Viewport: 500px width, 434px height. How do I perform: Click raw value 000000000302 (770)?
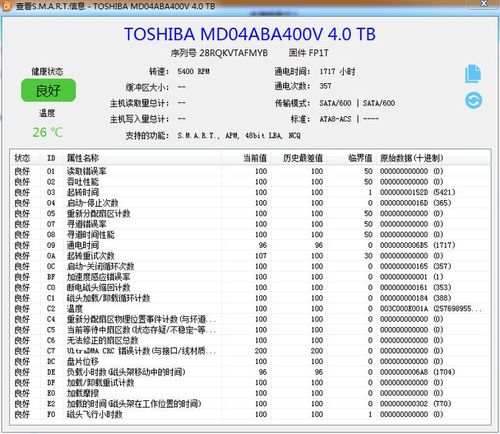coord(415,404)
